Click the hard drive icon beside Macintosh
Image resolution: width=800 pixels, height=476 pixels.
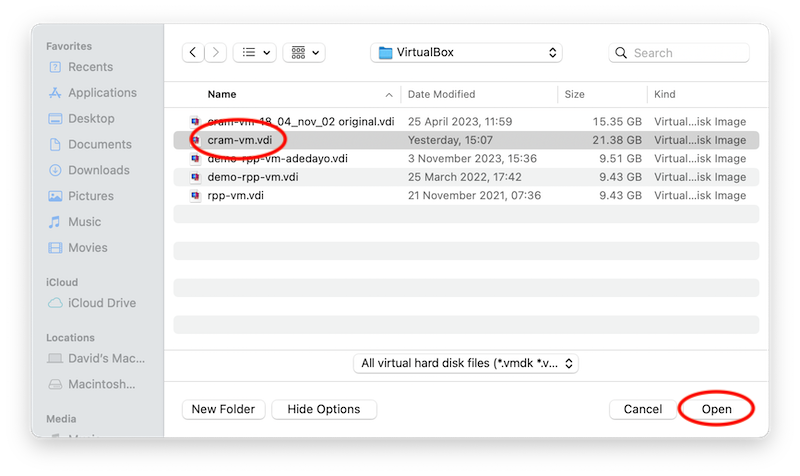click(55, 384)
